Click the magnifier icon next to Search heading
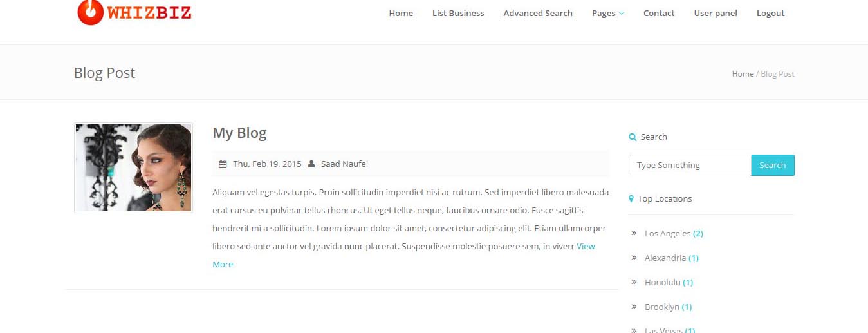This screenshot has width=868, height=333. pos(633,137)
